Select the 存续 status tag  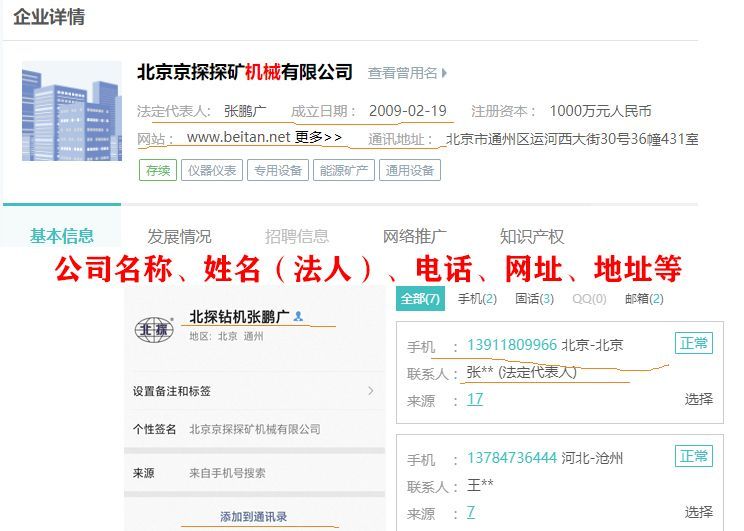[x=158, y=170]
